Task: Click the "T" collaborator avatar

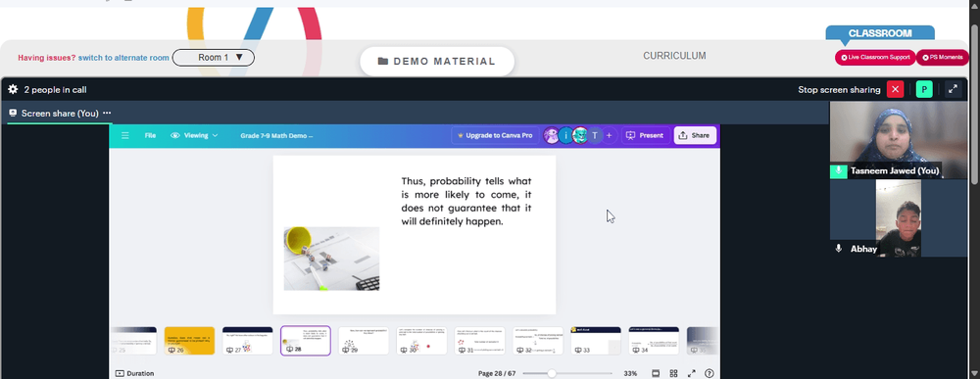Action: click(x=595, y=135)
